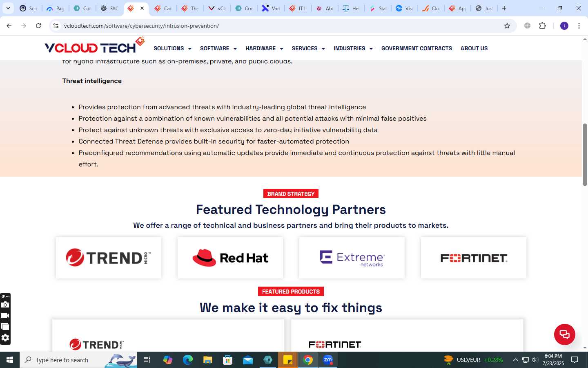Click the BRAND STRATEGY badge
This screenshot has height=368, width=588.
[291, 194]
